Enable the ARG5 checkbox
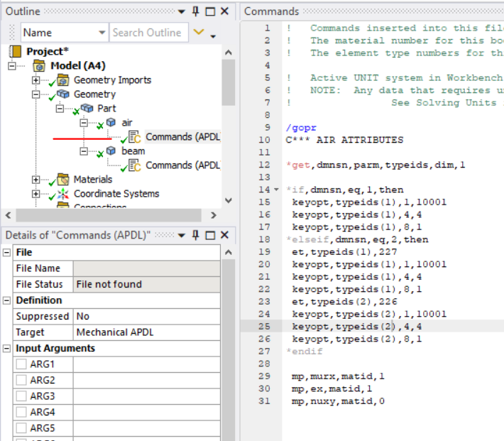 point(21,428)
